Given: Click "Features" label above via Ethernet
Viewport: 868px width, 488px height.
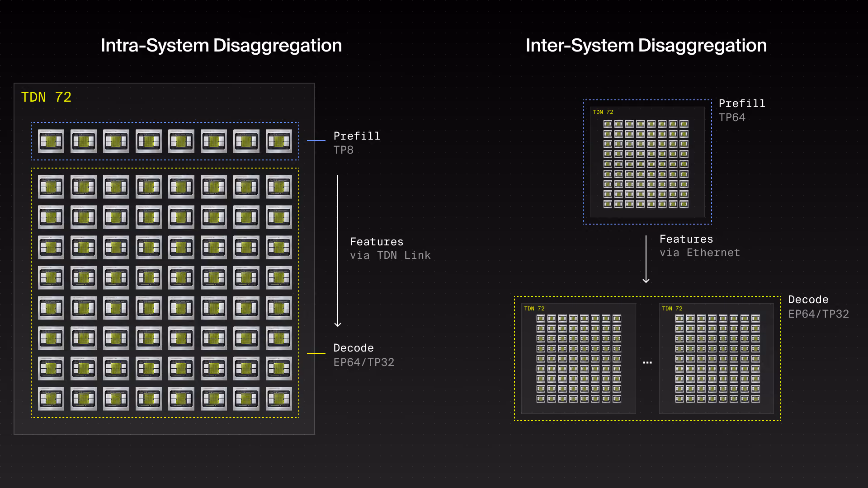Looking at the screenshot, I should pos(686,239).
